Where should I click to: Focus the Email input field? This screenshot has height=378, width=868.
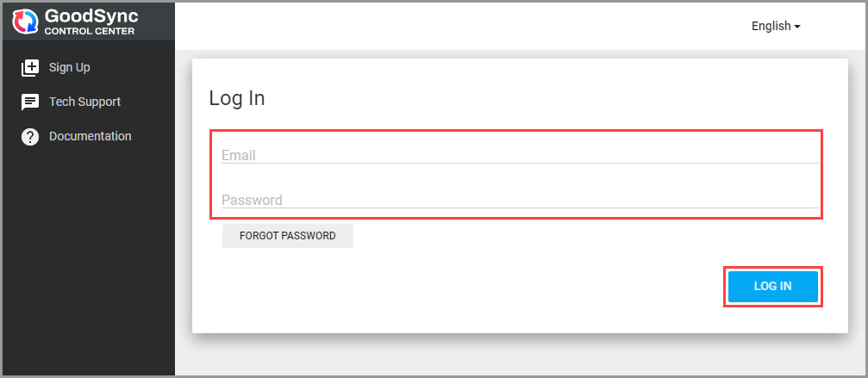[519, 155]
